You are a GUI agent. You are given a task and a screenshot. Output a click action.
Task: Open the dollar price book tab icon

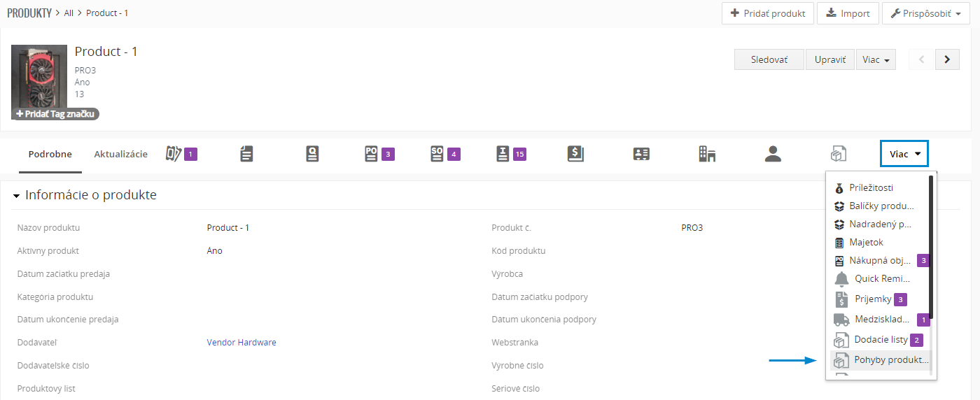(x=575, y=154)
